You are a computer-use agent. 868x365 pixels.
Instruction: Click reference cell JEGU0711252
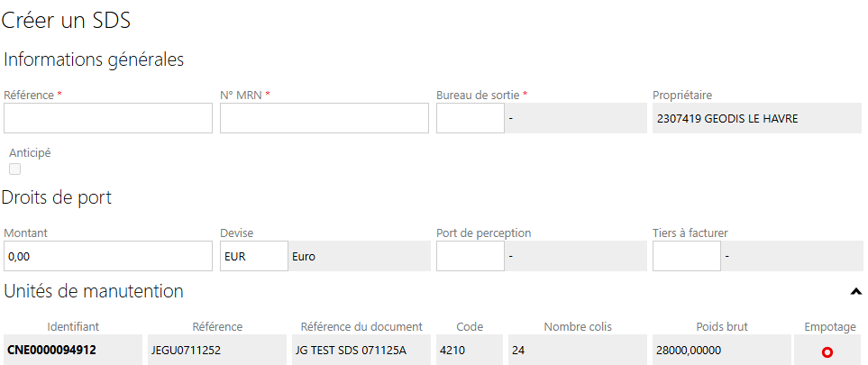[x=185, y=350]
